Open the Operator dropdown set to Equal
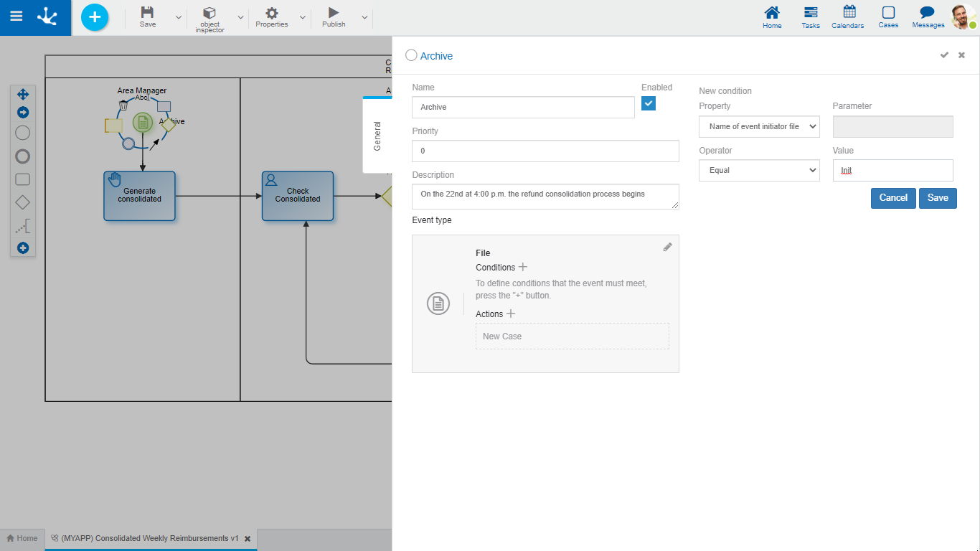 [x=759, y=170]
